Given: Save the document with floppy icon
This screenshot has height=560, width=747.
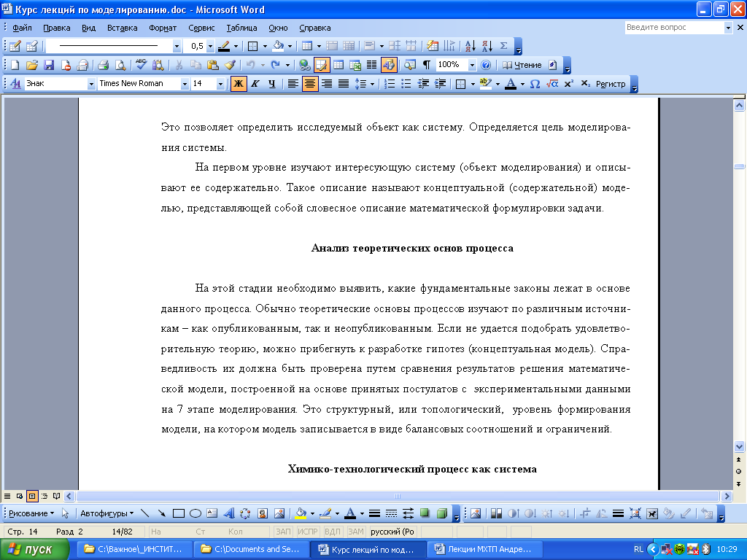Looking at the screenshot, I should pos(49,65).
